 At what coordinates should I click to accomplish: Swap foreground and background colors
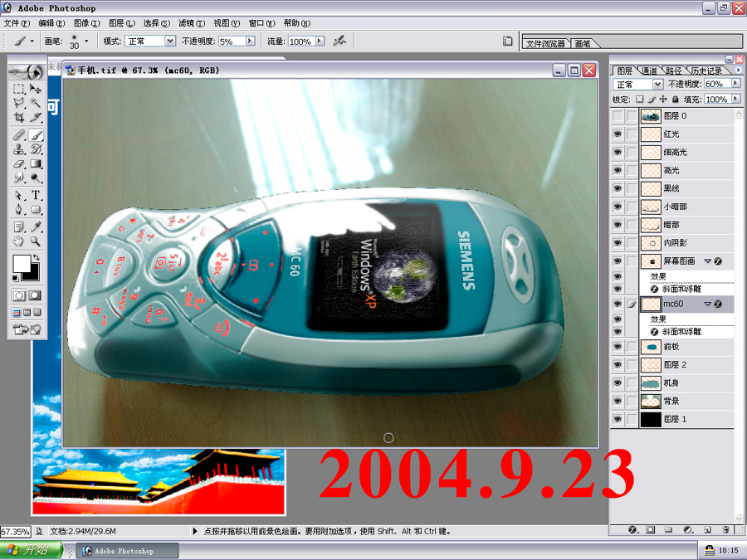coord(36,257)
